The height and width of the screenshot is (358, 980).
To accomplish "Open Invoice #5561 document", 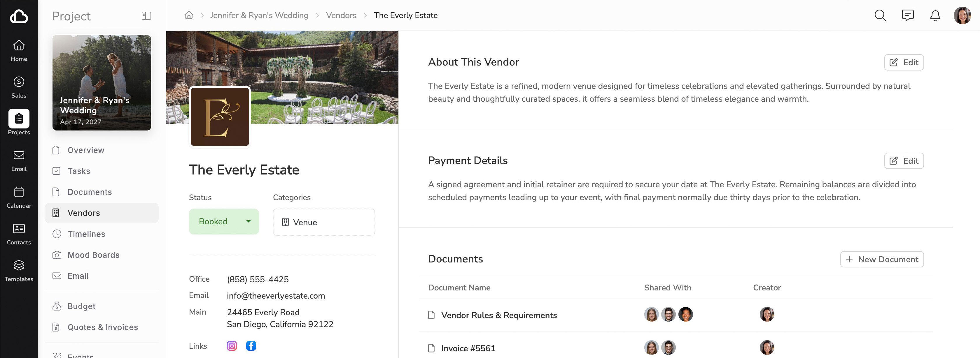I will coord(468,348).
